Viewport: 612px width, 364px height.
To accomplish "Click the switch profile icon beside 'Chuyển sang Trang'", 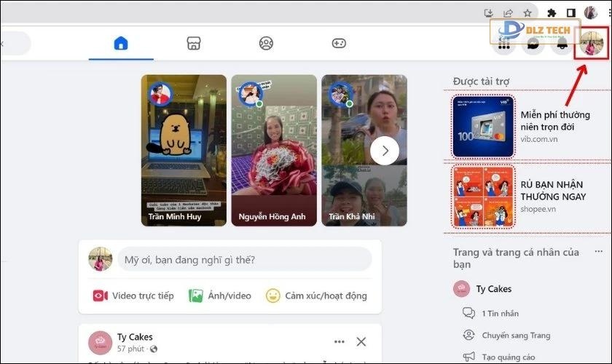I will click(468, 335).
